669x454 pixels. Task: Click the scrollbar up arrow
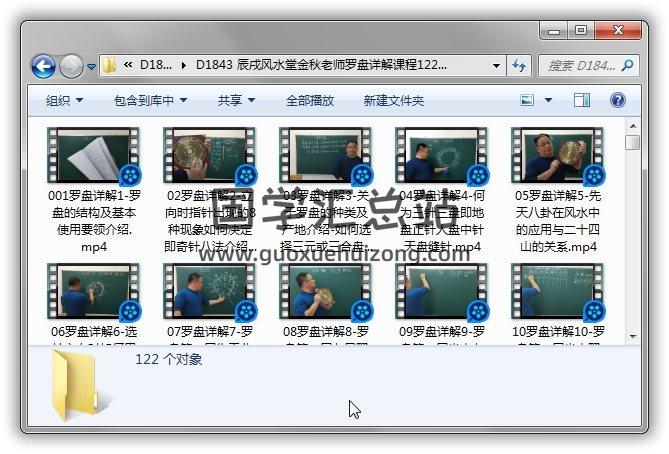pos(633,126)
